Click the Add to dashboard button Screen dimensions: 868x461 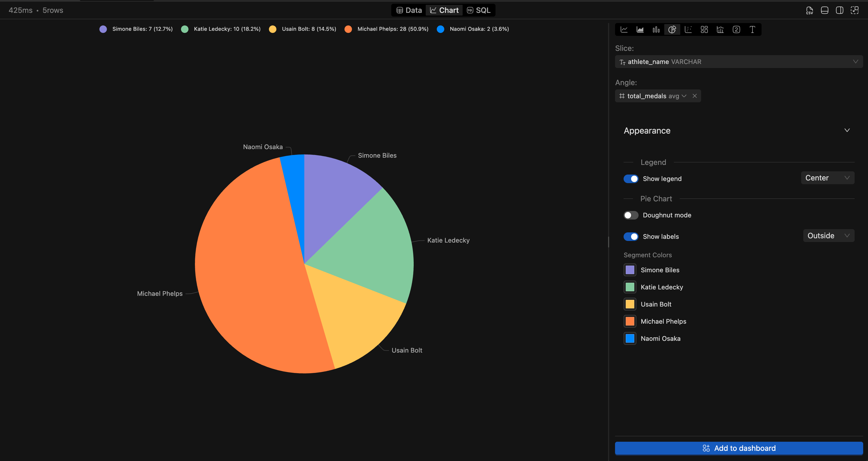(x=739, y=448)
